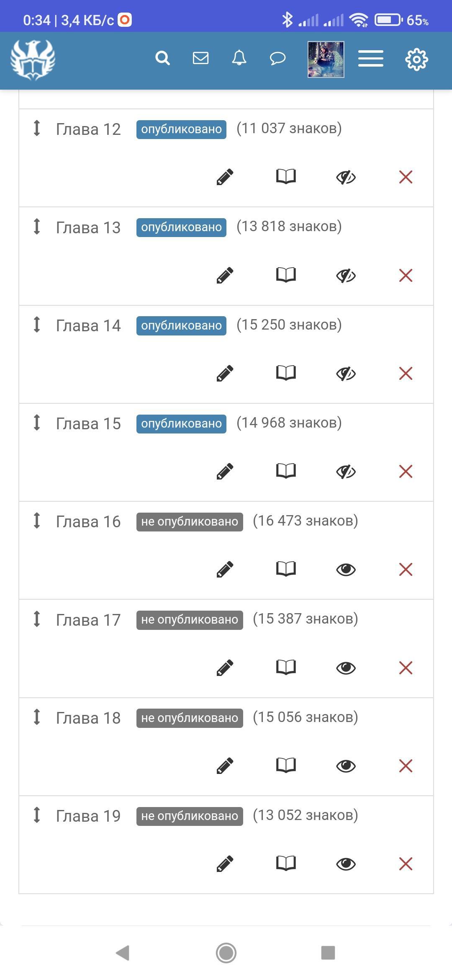Viewport: 452px width, 980px height.
Task: Unpublish Глава 13 using crossed-eye icon
Action: (346, 276)
